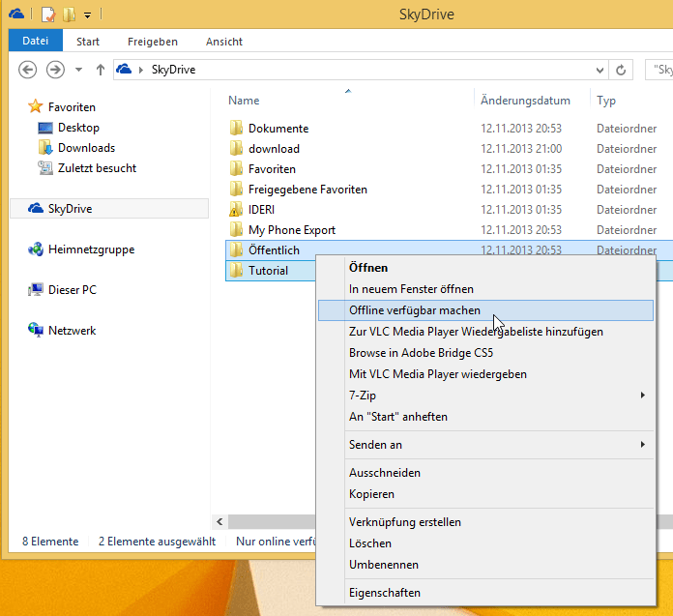Click the 2 Elemente ausgewählt status text
This screenshot has height=616, width=673.
(x=157, y=542)
